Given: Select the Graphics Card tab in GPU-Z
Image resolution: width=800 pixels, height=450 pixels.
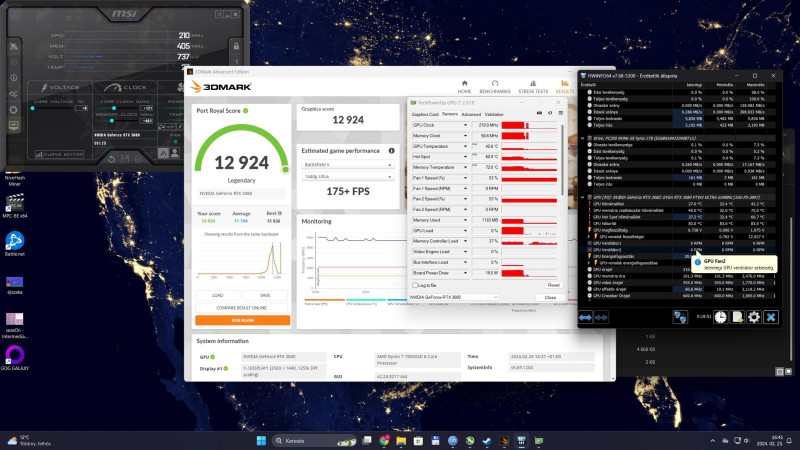Looking at the screenshot, I should tap(424, 114).
